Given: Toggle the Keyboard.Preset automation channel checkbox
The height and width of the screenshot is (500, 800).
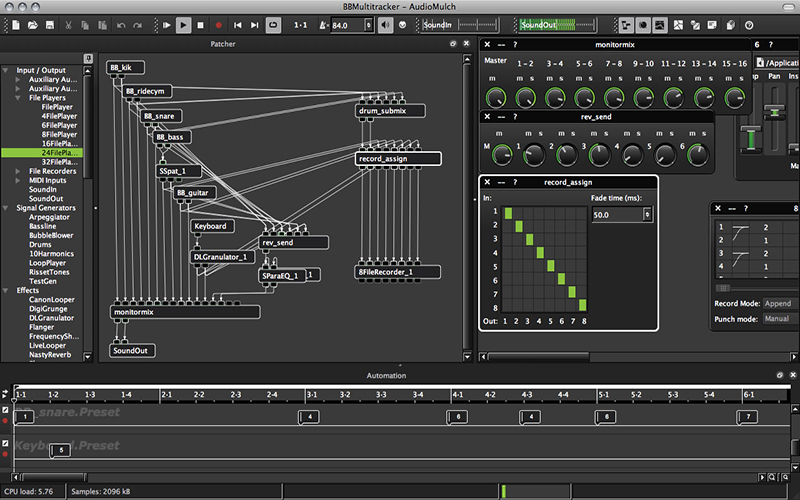Looking at the screenshot, I should click(5, 443).
